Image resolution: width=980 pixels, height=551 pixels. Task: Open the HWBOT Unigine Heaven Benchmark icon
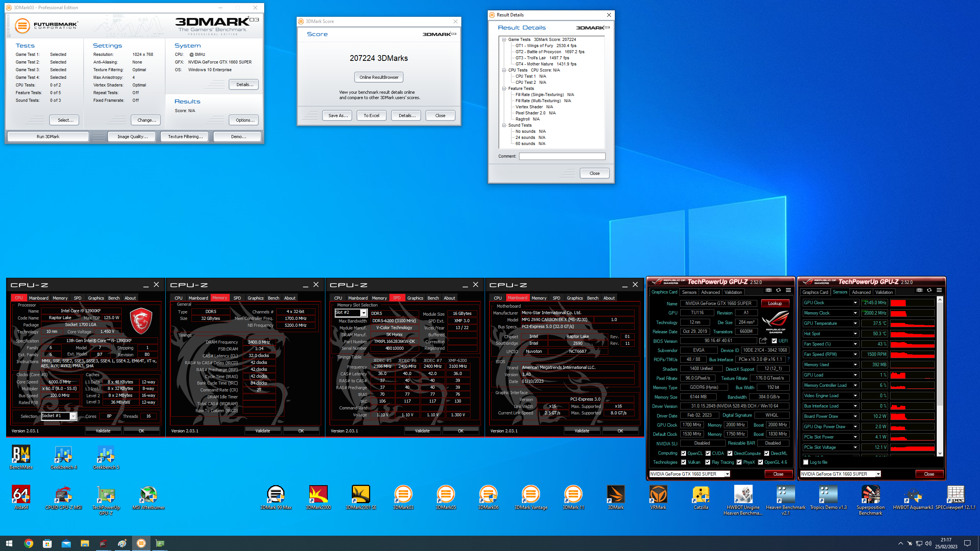(743, 500)
